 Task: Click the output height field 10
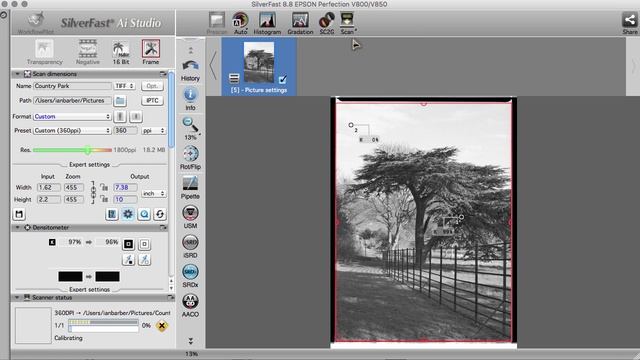125,199
